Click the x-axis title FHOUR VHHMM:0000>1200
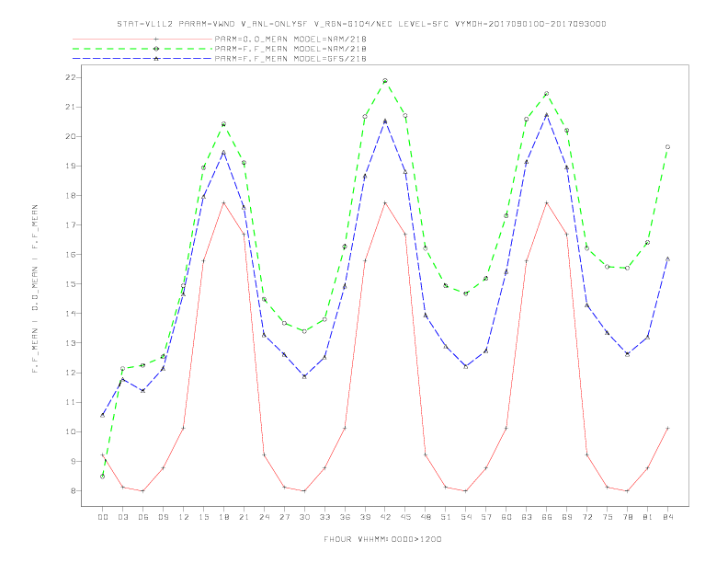Image resolution: width=728 pixels, height=563 pixels. pos(382,539)
